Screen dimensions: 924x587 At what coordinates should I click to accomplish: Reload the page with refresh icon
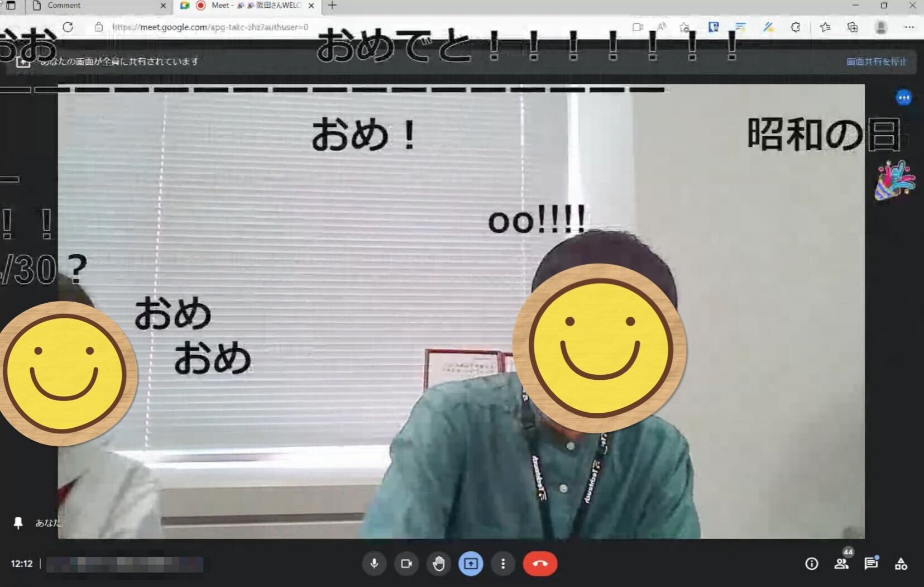click(x=68, y=27)
